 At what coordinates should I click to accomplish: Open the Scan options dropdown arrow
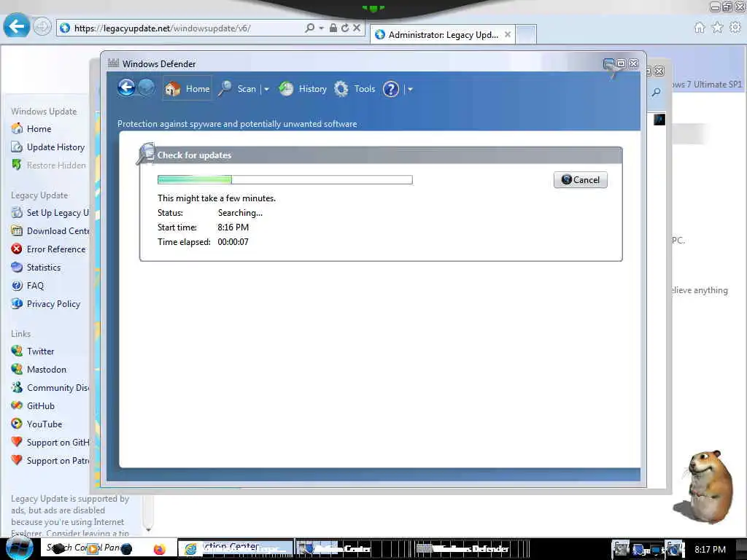coord(266,89)
